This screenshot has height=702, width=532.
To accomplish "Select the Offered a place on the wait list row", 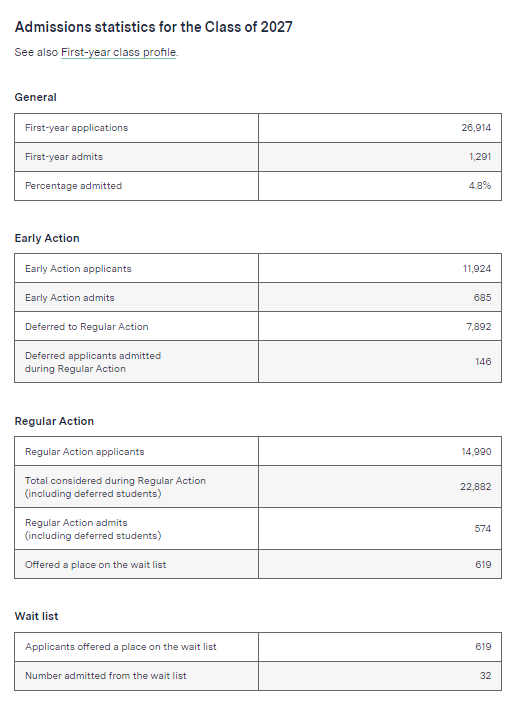I will click(x=258, y=565).
